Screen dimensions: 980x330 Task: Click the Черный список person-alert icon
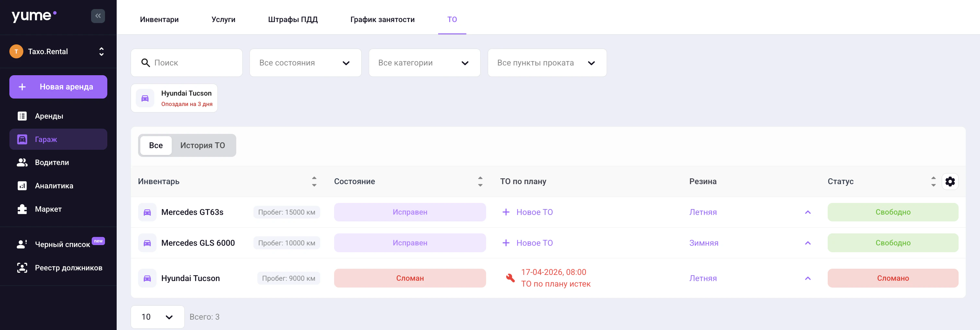coord(22,244)
